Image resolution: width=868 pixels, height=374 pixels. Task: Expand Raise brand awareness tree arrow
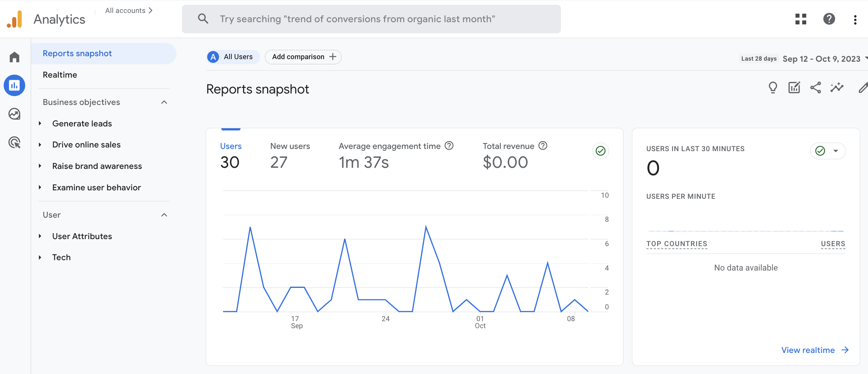pyautogui.click(x=40, y=166)
